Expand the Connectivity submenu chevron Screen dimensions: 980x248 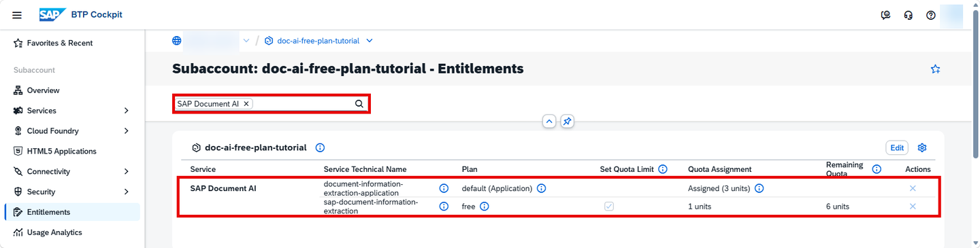pyautogui.click(x=127, y=172)
